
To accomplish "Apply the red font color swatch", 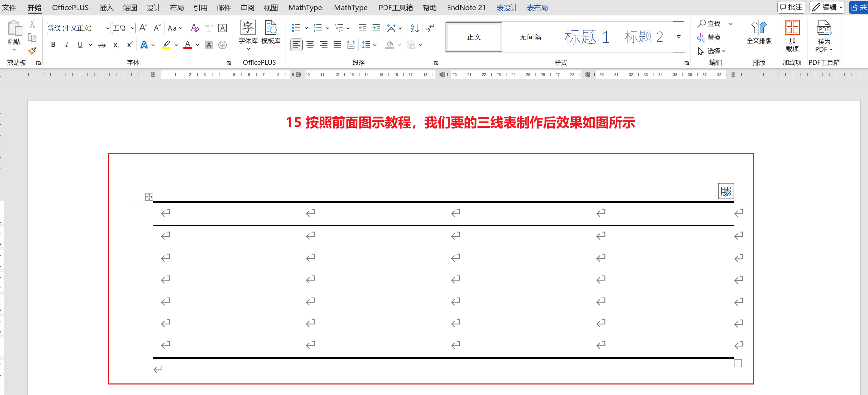I will pos(188,45).
